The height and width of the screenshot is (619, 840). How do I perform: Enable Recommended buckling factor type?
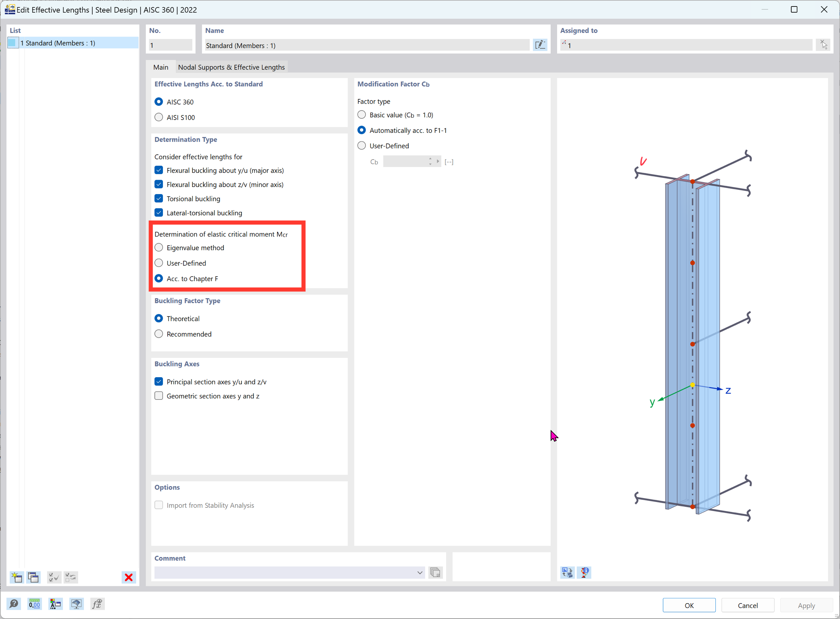pos(159,333)
